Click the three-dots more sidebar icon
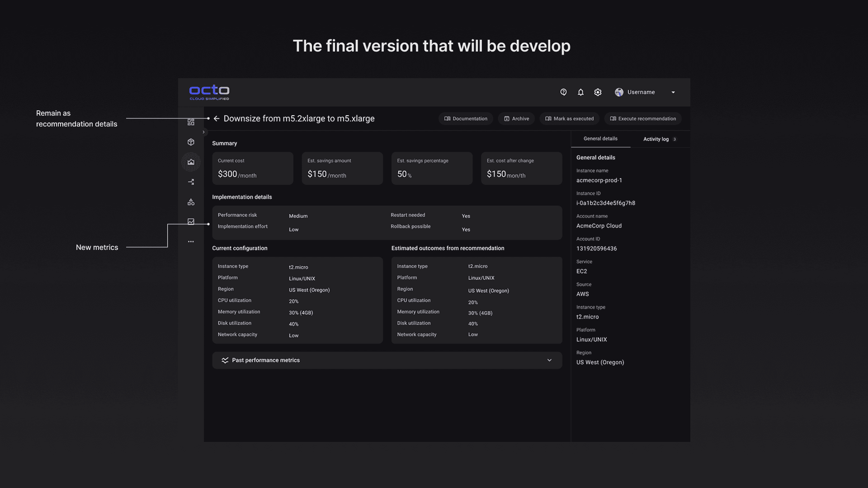 tap(191, 242)
